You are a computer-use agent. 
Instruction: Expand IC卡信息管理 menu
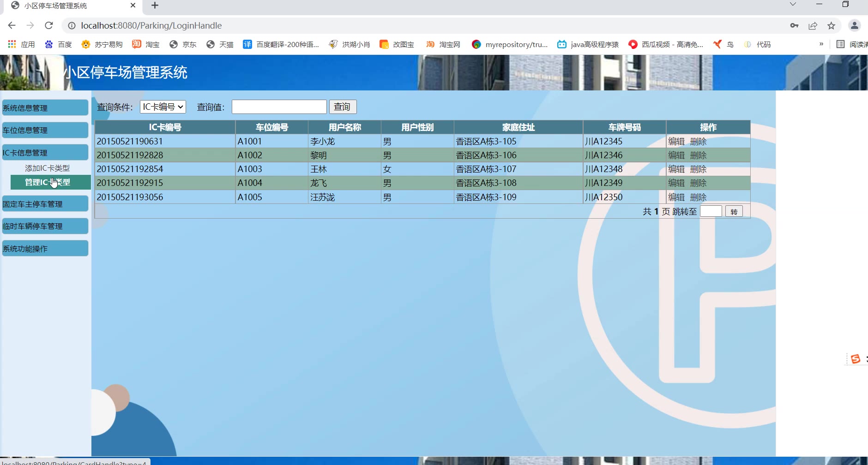click(x=45, y=152)
